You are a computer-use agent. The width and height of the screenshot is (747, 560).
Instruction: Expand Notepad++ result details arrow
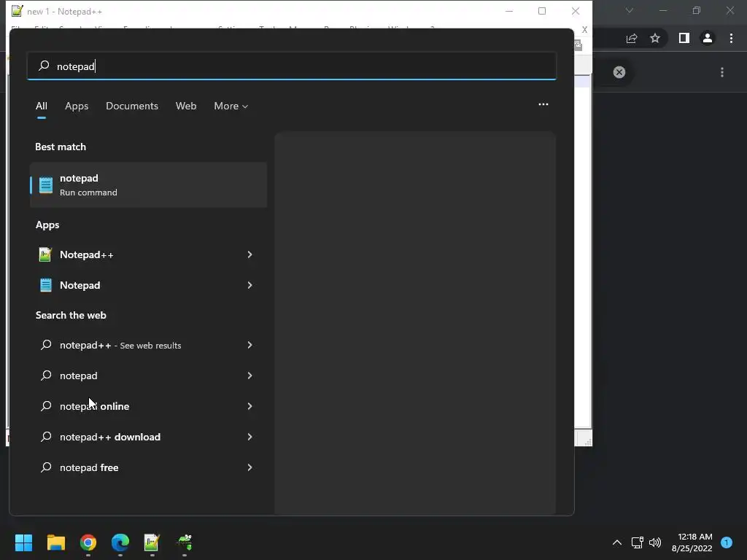coord(249,254)
